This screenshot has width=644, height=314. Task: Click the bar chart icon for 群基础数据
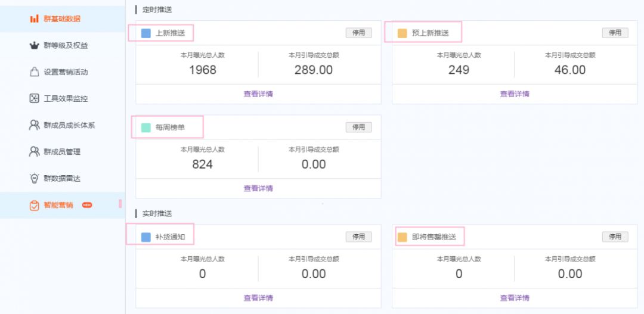click(34, 19)
